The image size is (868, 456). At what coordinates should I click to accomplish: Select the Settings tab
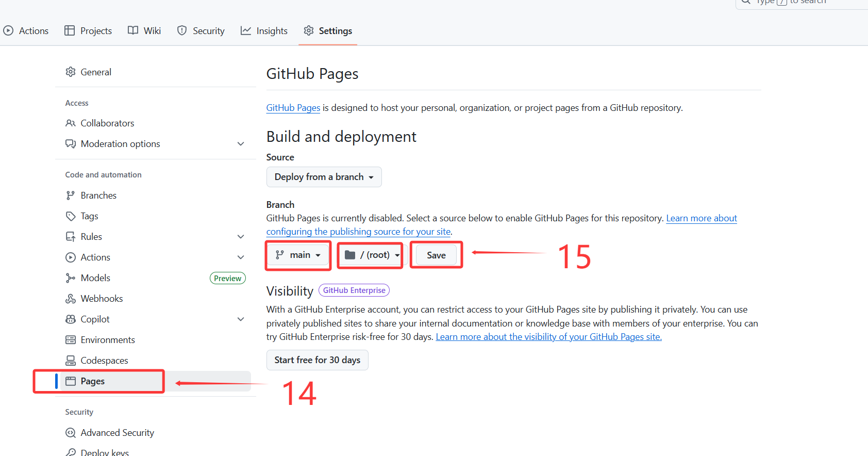(x=328, y=31)
